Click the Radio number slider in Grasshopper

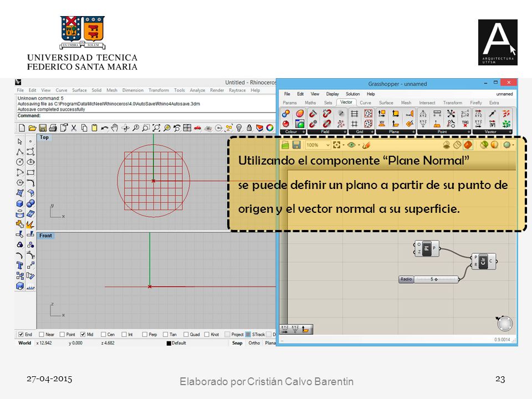429,279
